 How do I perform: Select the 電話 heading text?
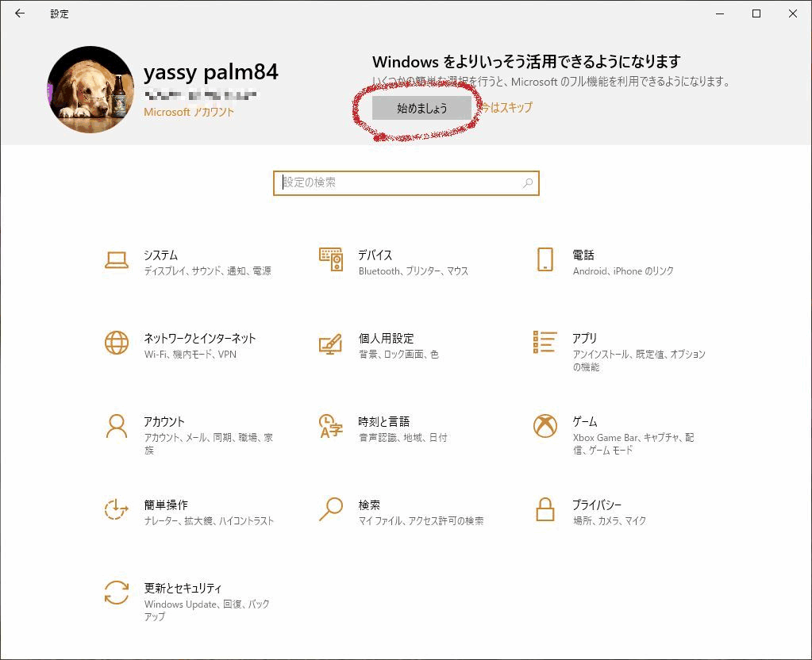(583, 255)
